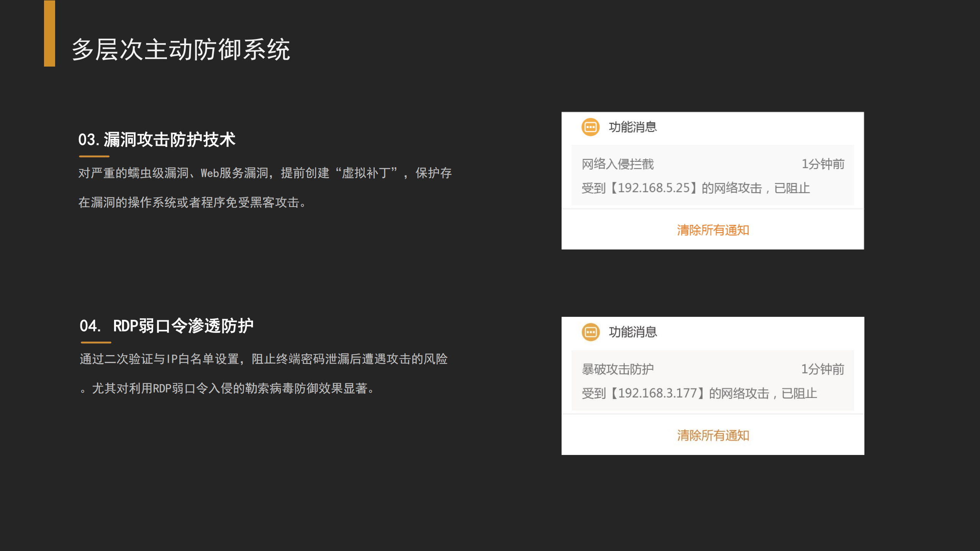Select 功能消息 header above 网络入侵拦截
Viewport: 980px width, 551px height.
(632, 127)
